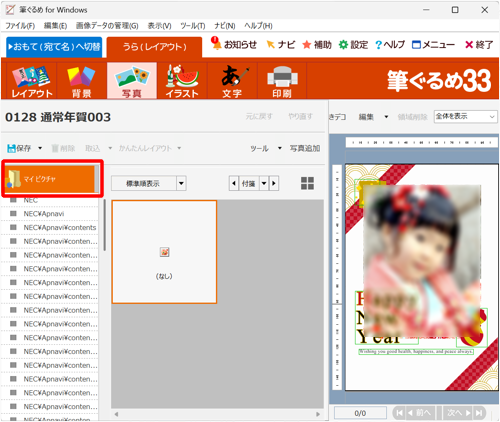Select the NEC¥Apnavi folder entry

(x=44, y=214)
